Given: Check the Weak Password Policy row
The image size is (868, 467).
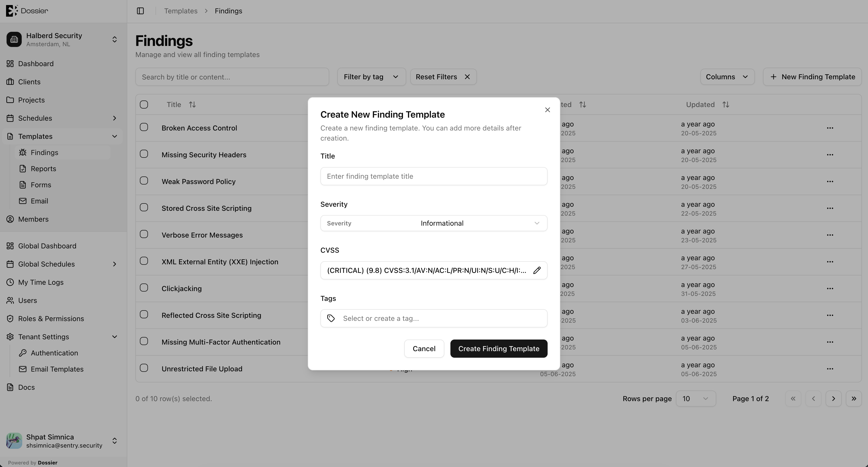Looking at the screenshot, I should click(x=144, y=180).
